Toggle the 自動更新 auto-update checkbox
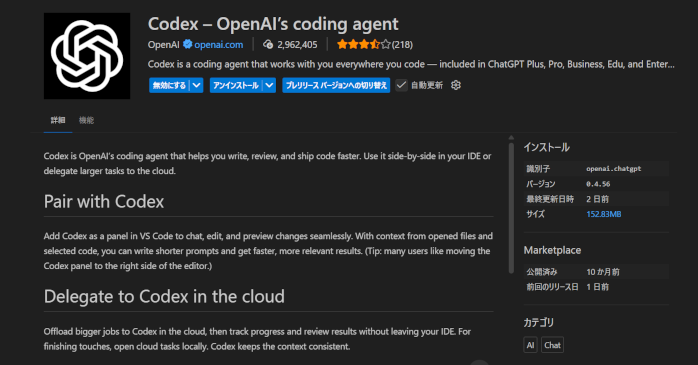The height and width of the screenshot is (365, 698). [401, 85]
